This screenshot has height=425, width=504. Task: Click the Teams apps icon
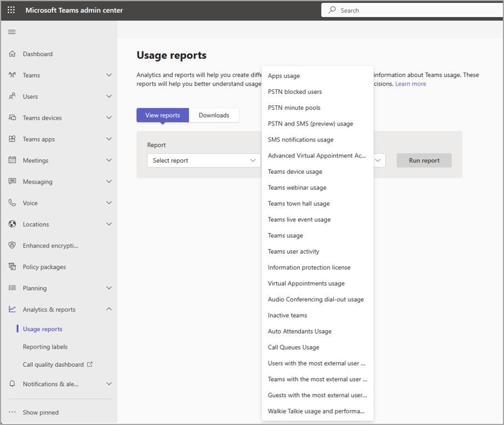(x=12, y=139)
